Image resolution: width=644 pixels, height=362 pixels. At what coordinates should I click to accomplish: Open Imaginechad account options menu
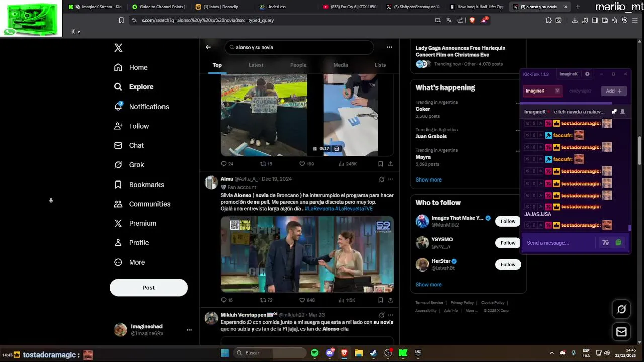point(189,330)
